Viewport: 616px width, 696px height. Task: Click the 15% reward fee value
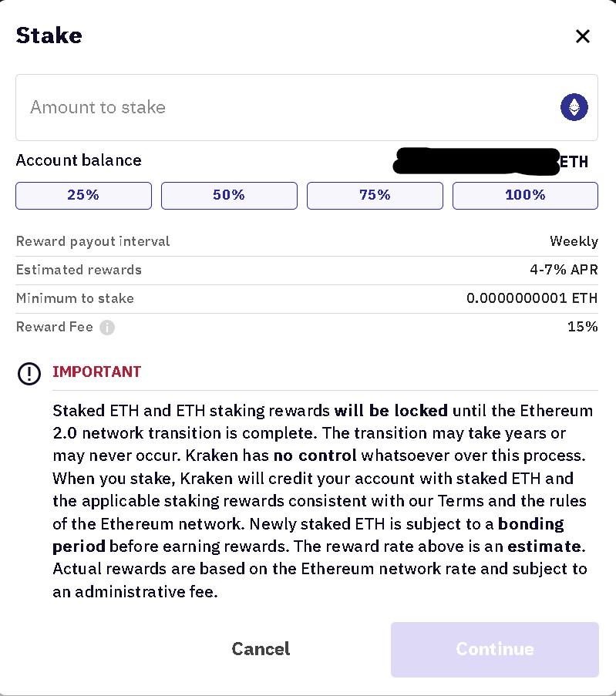pyautogui.click(x=582, y=327)
